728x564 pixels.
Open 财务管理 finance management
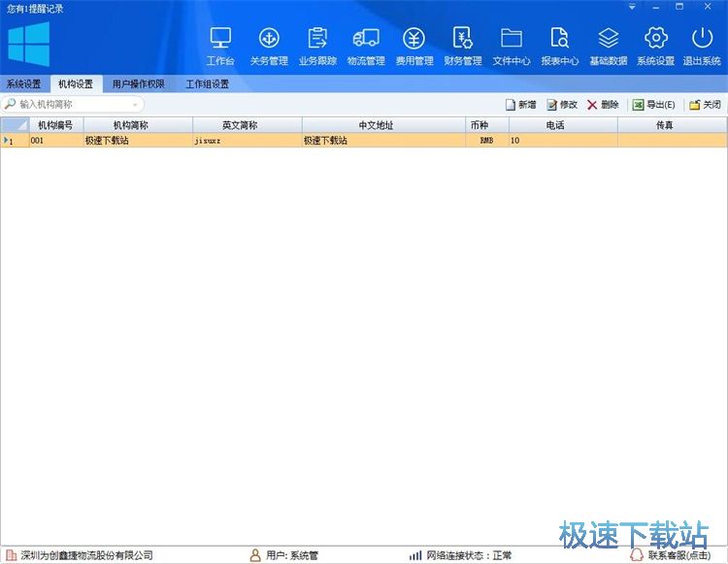[463, 46]
